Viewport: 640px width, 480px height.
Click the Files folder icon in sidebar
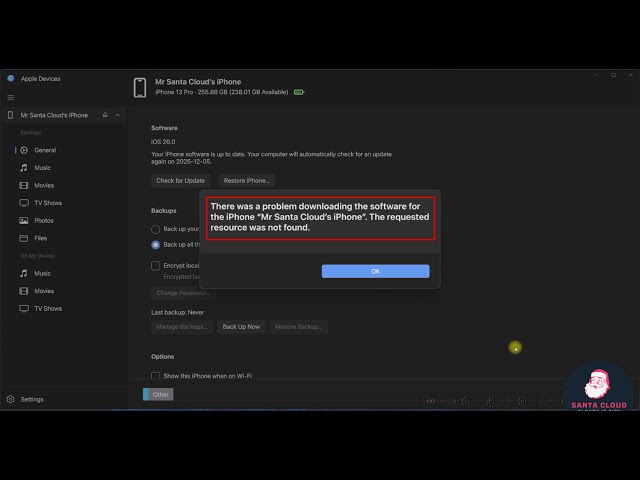click(24, 238)
